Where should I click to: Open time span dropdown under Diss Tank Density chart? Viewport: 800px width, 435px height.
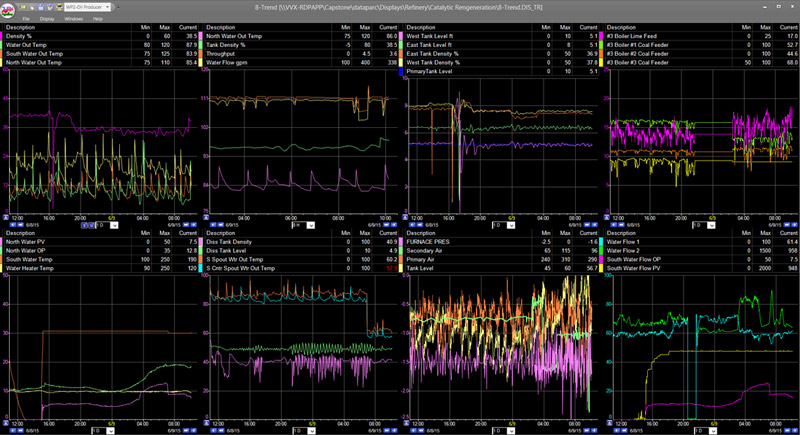click(311, 430)
